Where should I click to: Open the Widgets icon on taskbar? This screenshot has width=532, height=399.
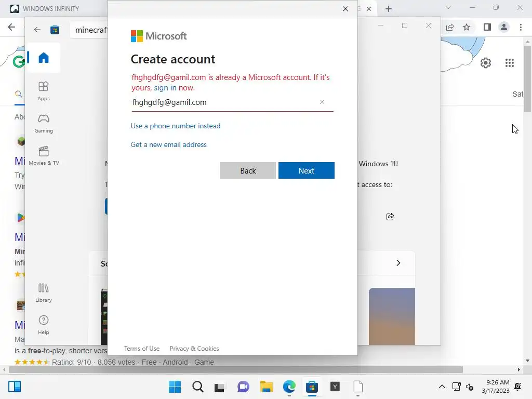pos(15,387)
